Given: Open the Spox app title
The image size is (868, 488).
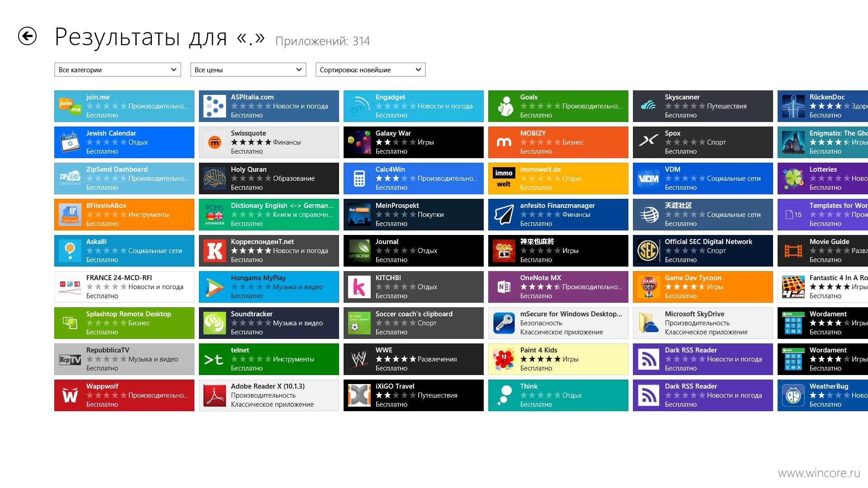Looking at the screenshot, I should click(672, 133).
